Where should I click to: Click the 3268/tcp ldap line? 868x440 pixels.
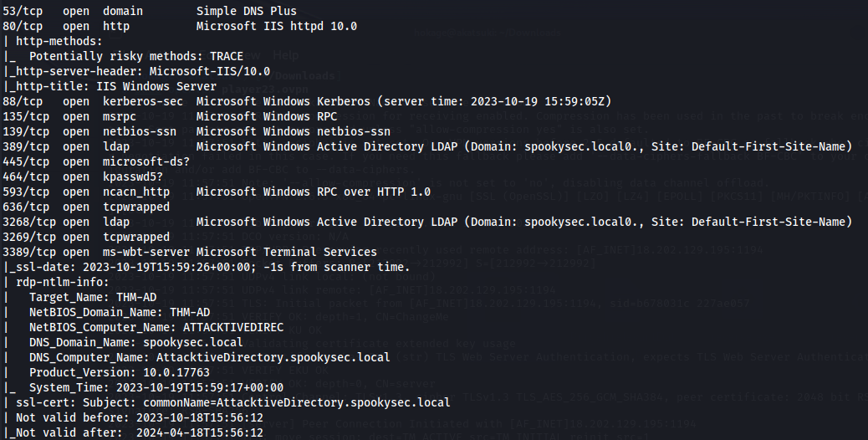coord(427,222)
